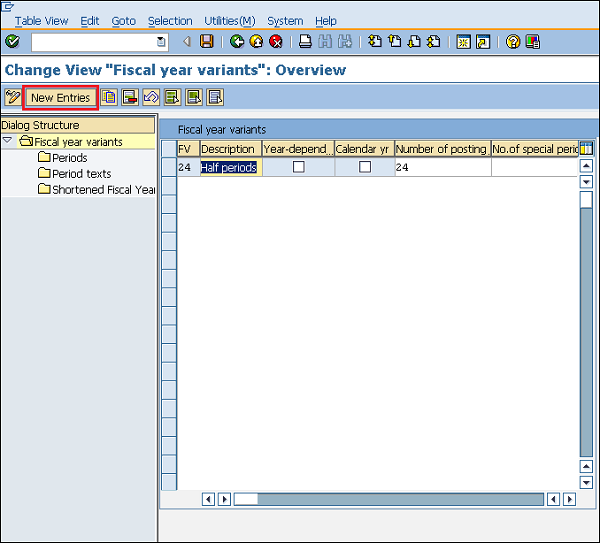600x543 pixels.
Task: Click the Print icon in toolbar
Action: [x=306, y=42]
